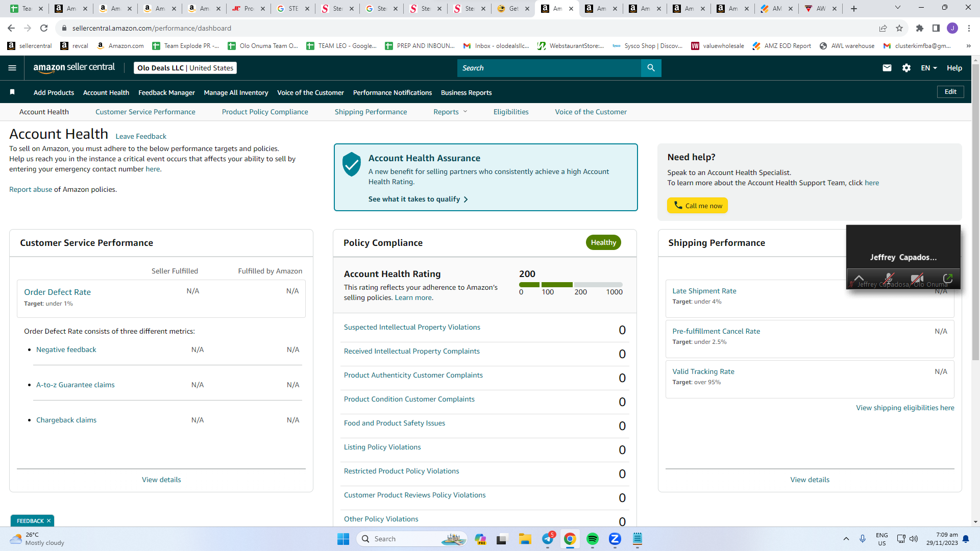Open the Eligibilities tab
The width and height of the screenshot is (980, 551).
point(511,112)
